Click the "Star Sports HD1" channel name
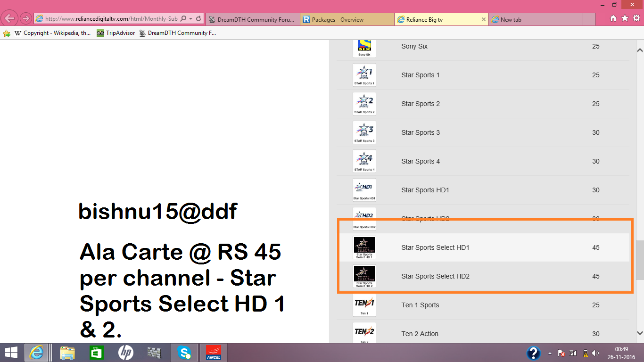 [x=425, y=190]
